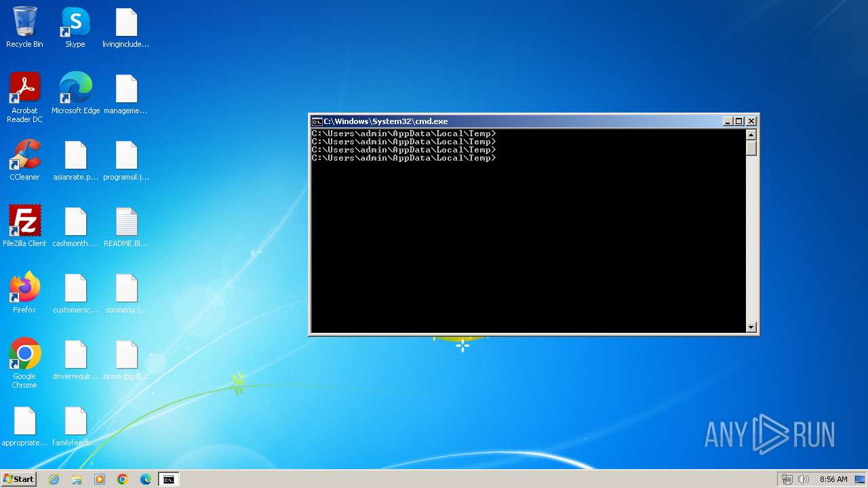868x488 pixels.
Task: Click the volume speaker tray icon
Action: coord(804,479)
